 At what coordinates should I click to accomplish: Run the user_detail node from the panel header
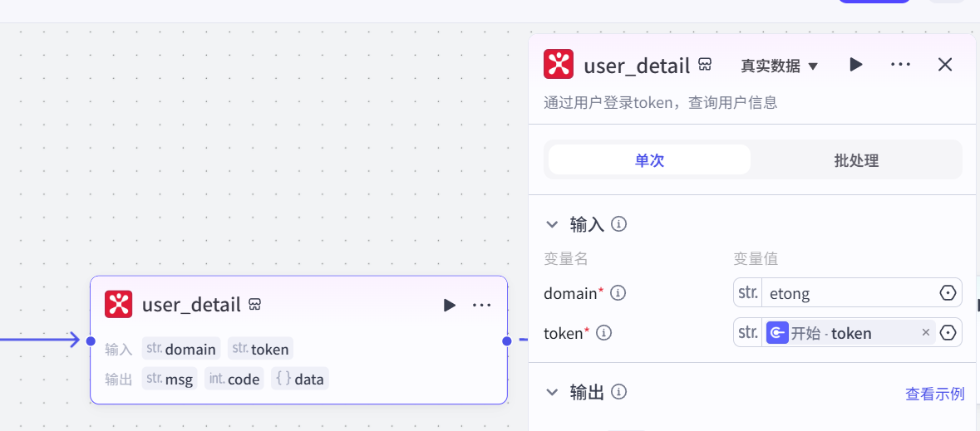(856, 65)
